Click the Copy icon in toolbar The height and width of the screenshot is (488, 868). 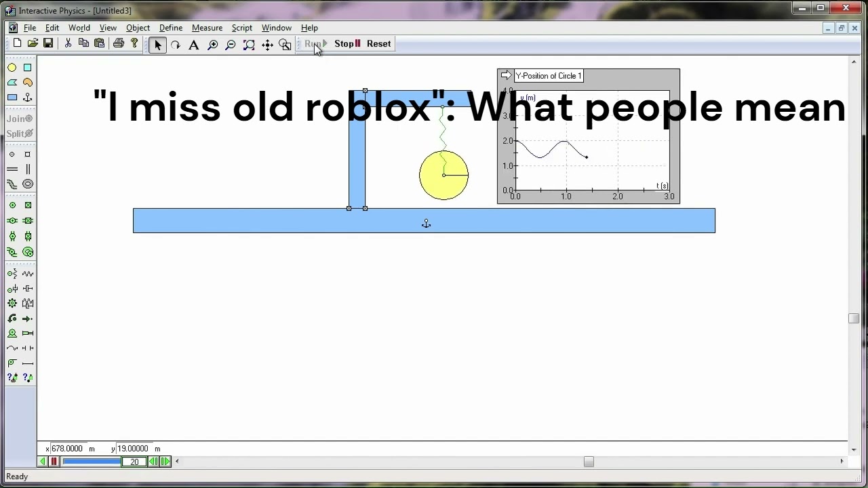[83, 43]
